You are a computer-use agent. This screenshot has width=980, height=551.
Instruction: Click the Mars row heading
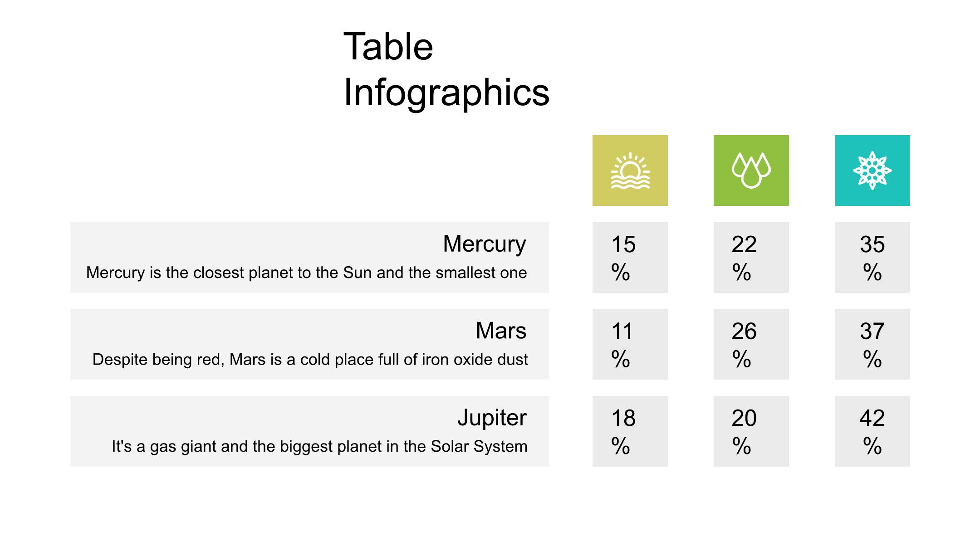click(500, 331)
